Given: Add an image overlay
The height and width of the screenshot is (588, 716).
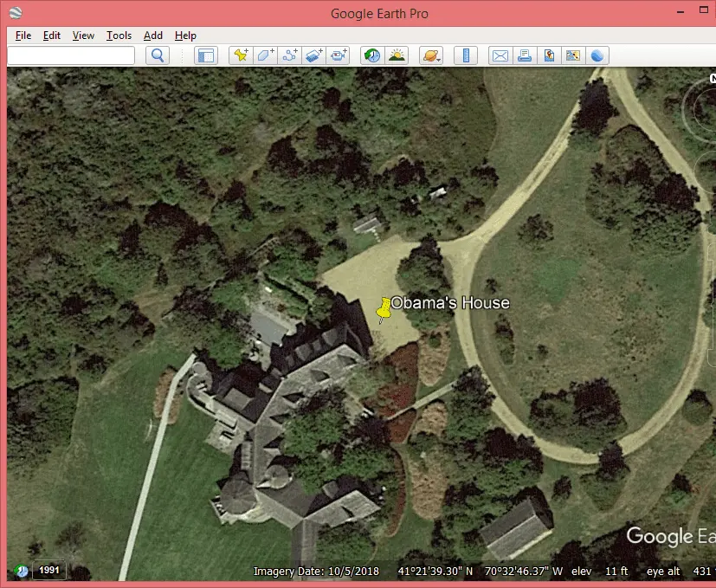Looking at the screenshot, I should (x=314, y=55).
